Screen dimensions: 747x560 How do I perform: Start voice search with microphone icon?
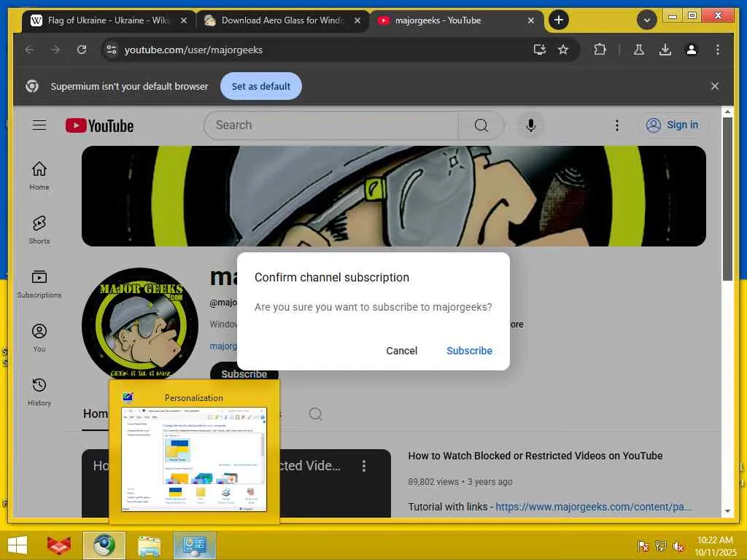click(531, 125)
